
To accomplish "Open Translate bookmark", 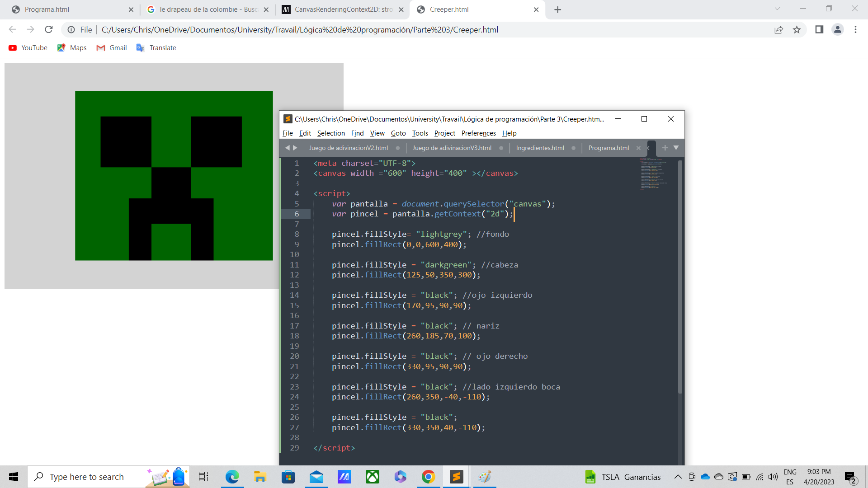I will [156, 48].
